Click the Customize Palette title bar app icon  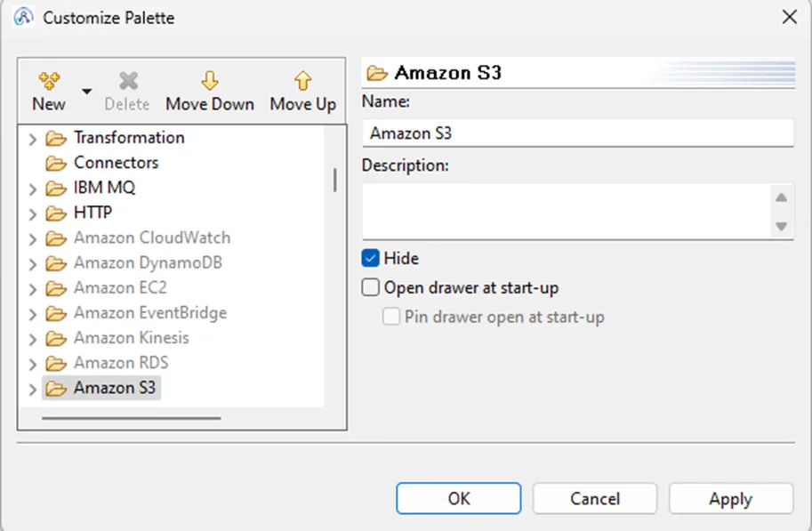coord(23,17)
